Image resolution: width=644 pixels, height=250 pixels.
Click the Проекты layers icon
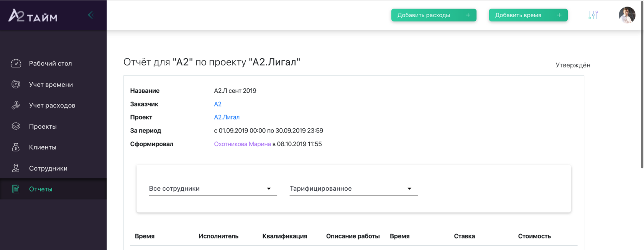click(x=16, y=126)
